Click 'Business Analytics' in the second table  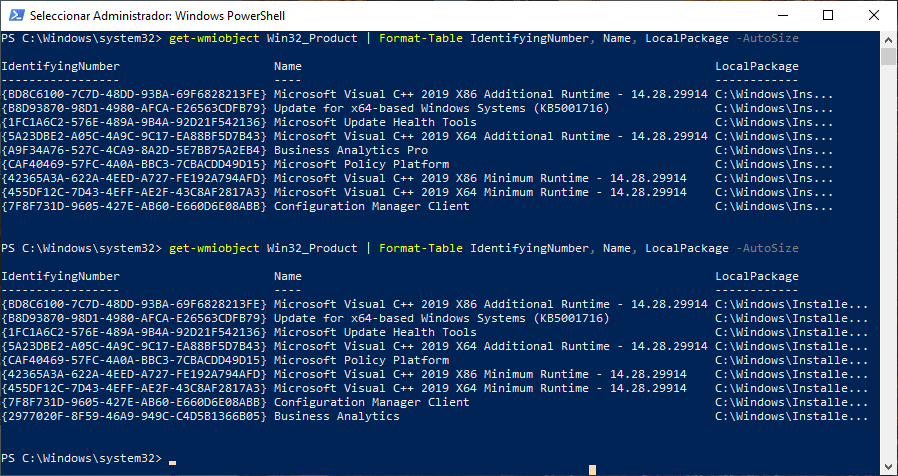[337, 416]
